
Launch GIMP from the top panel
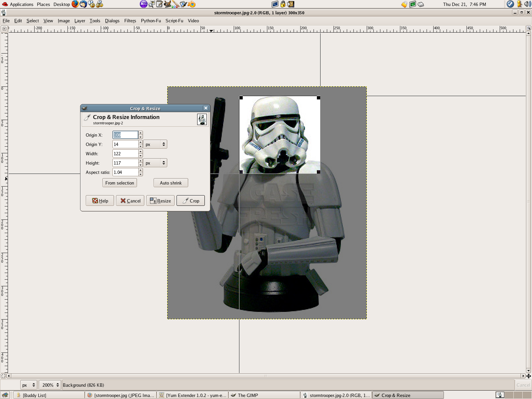click(x=168, y=4)
